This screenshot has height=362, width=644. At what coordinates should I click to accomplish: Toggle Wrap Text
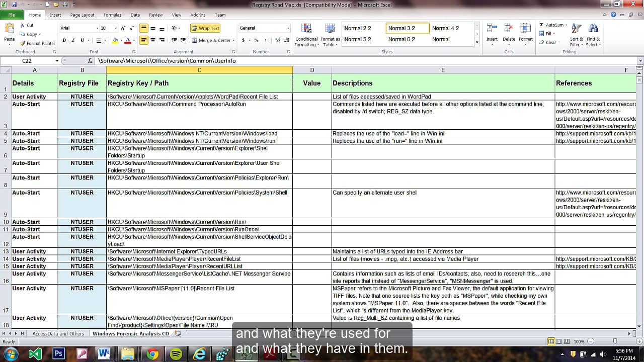coord(205,28)
